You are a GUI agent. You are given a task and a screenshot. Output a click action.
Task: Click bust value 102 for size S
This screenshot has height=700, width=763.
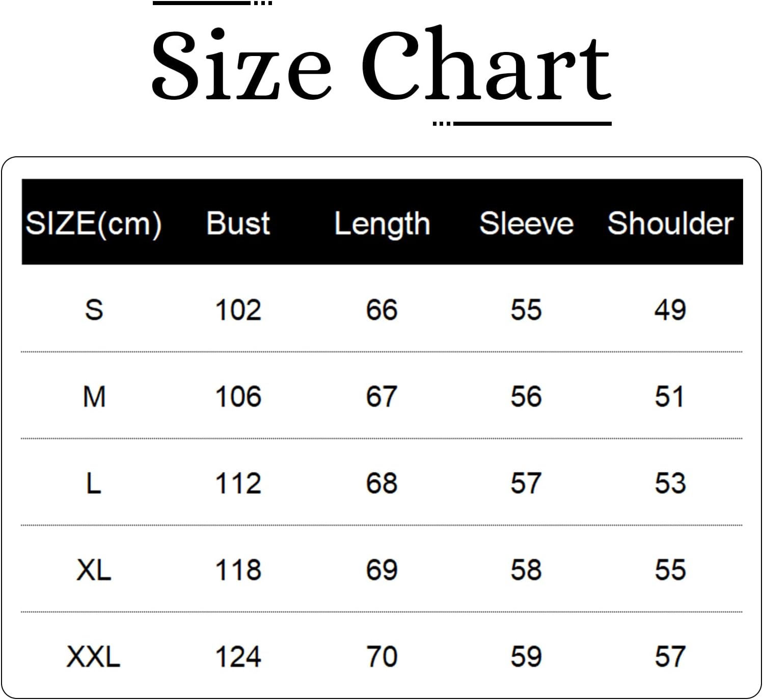238,310
